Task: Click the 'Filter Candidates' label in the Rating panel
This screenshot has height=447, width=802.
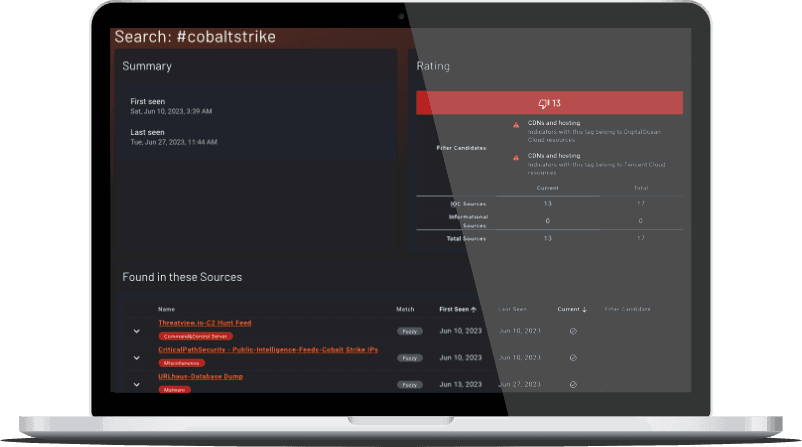Action: tap(461, 148)
